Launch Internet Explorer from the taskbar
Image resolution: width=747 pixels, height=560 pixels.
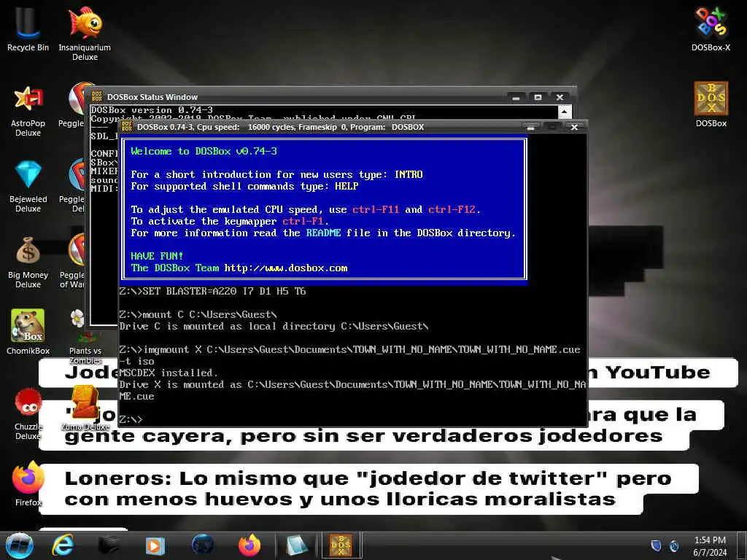[x=63, y=545]
